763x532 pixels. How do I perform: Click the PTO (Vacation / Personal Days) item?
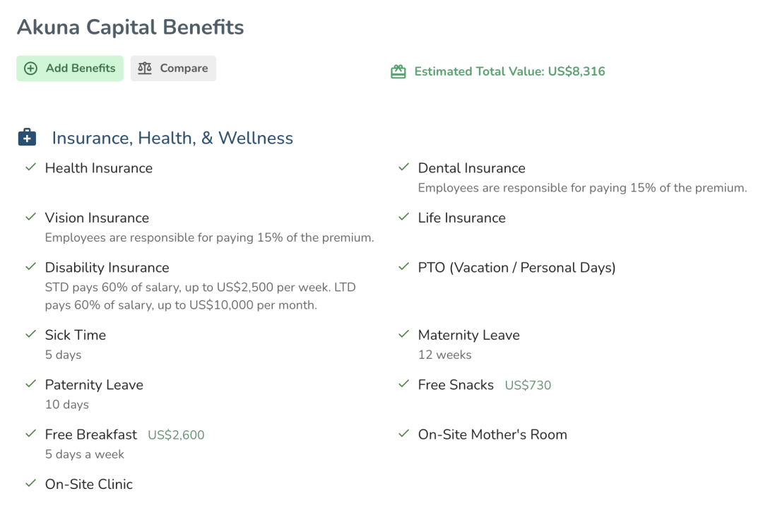click(516, 268)
